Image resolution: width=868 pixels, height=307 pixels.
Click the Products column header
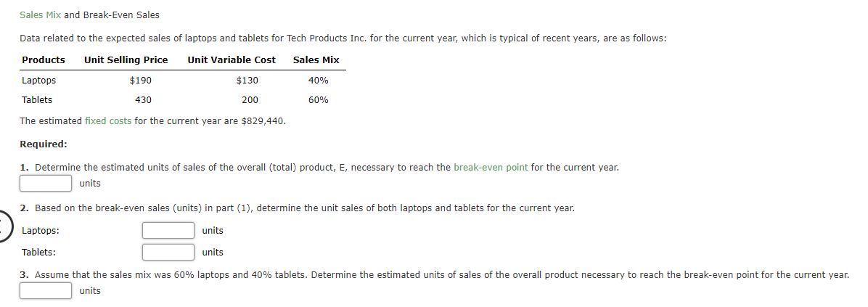pos(43,60)
